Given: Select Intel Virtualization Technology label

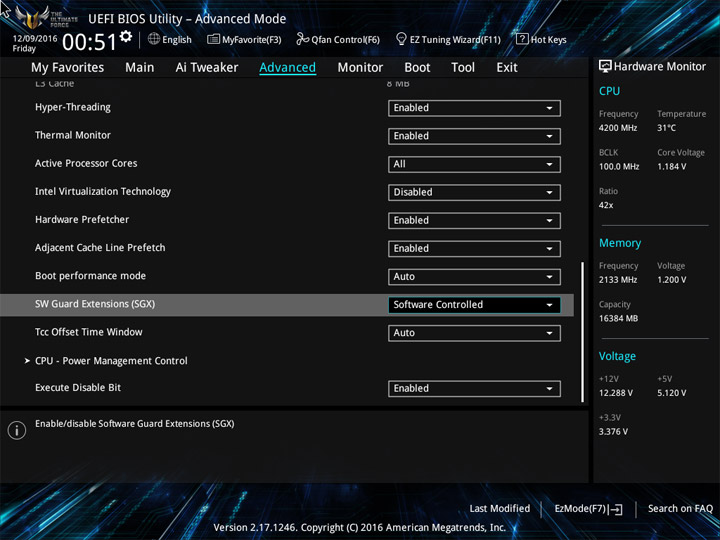Looking at the screenshot, I should pos(103,192).
